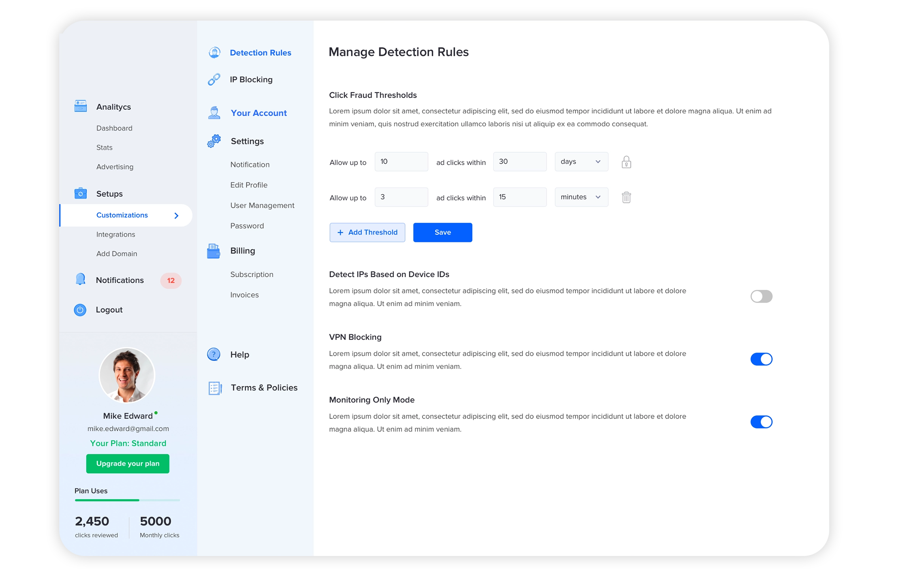Click the Setups briefcase icon
Screen dimensions: 924x575
81,194
